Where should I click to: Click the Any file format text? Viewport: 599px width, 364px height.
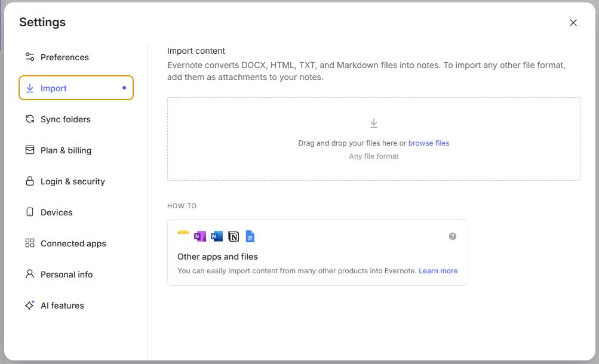tap(374, 156)
